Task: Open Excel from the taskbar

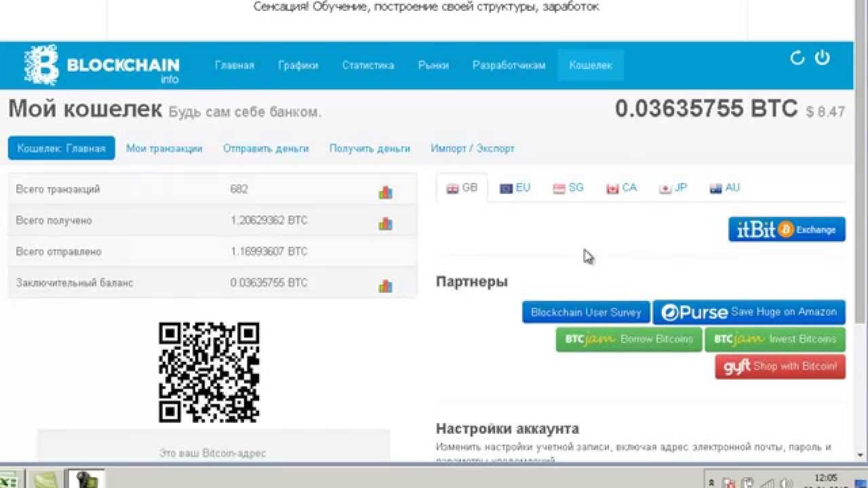Action: [10, 480]
